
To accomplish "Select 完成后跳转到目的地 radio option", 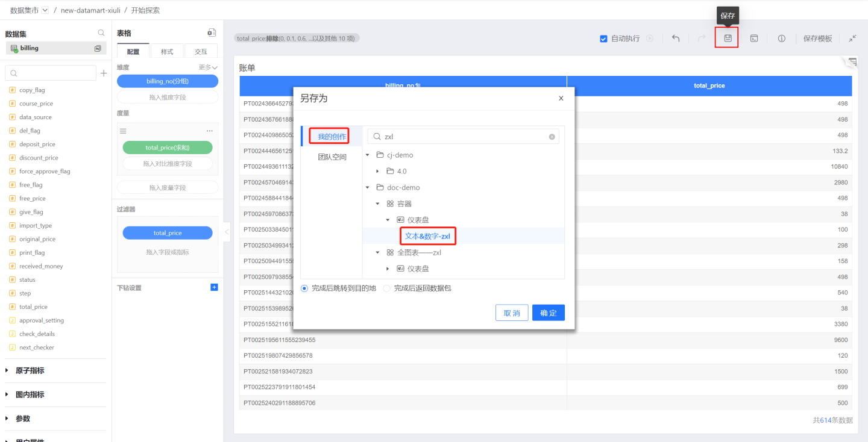I will (304, 288).
